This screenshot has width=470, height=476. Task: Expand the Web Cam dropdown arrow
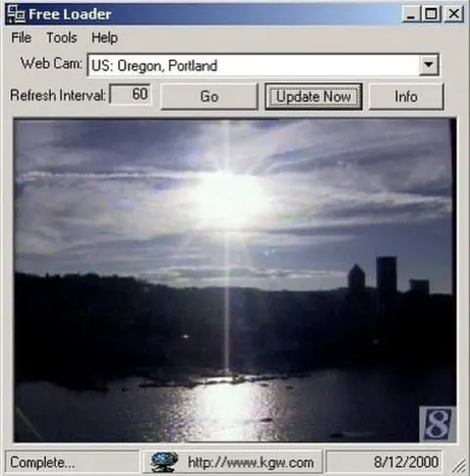(429, 65)
